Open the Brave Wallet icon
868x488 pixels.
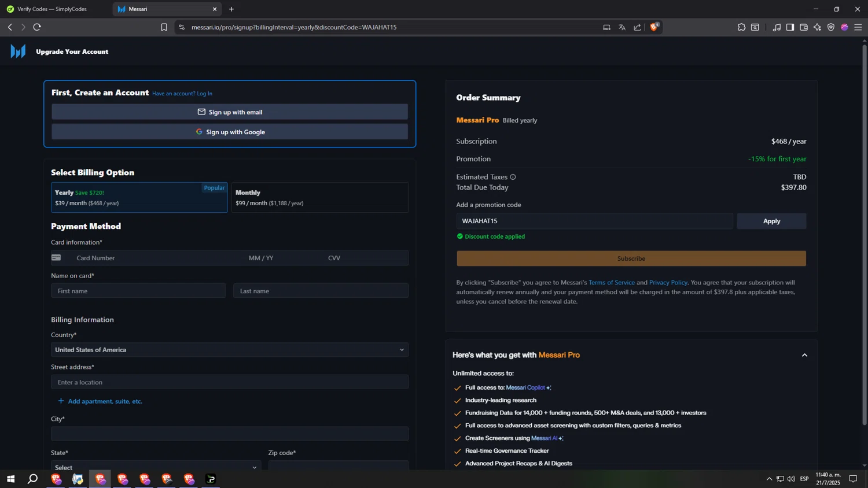pos(804,27)
